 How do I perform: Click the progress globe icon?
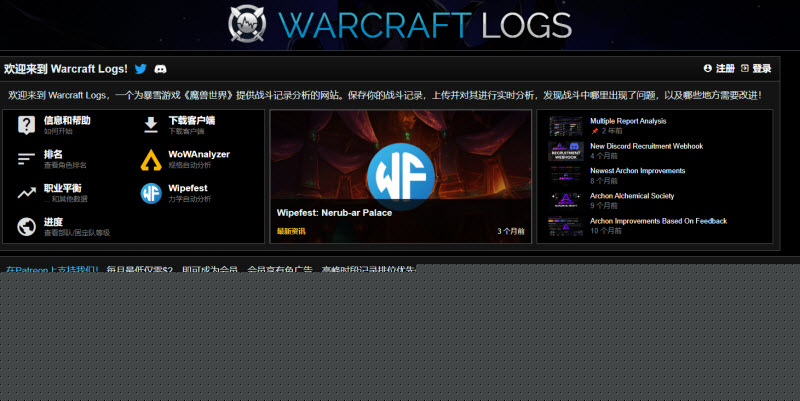pos(27,227)
